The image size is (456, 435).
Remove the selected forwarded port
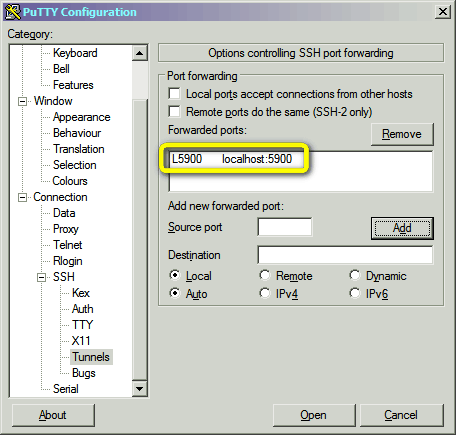402,134
